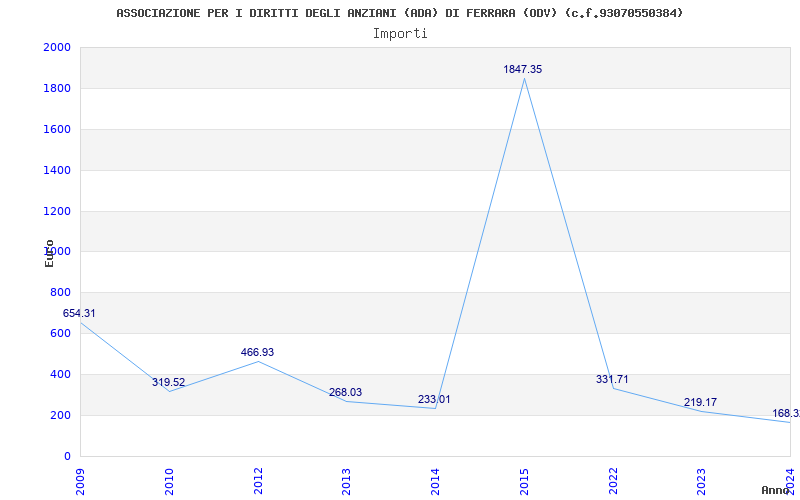
Task: Select the 466.93 data label
Action: (x=258, y=352)
